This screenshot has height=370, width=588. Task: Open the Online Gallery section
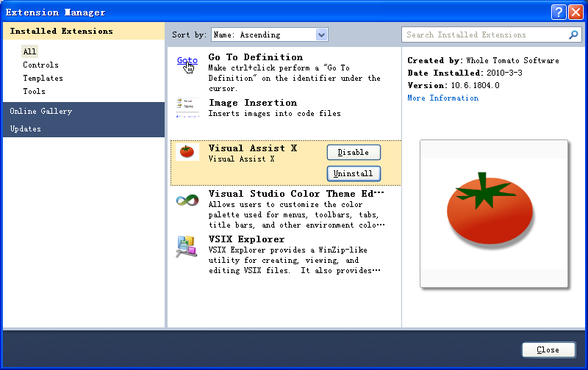(x=84, y=111)
